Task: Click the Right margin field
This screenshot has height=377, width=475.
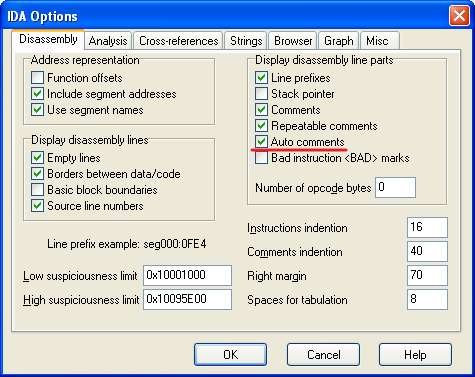Action: (427, 275)
